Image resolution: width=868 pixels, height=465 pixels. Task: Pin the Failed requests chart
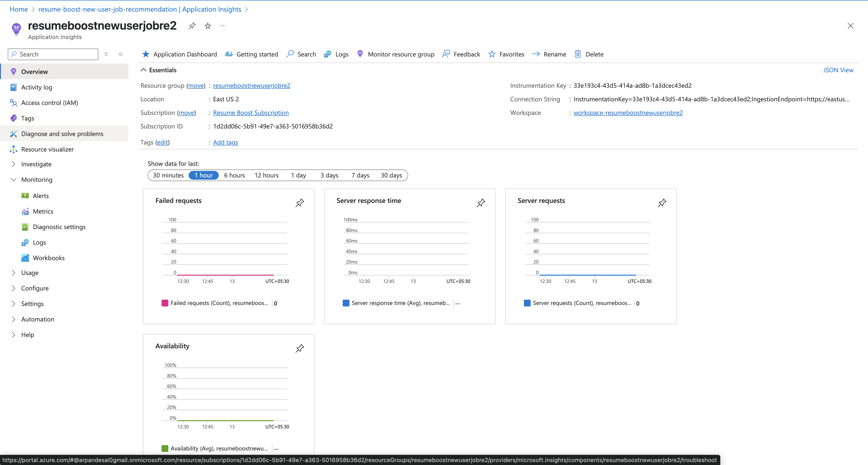coord(300,203)
